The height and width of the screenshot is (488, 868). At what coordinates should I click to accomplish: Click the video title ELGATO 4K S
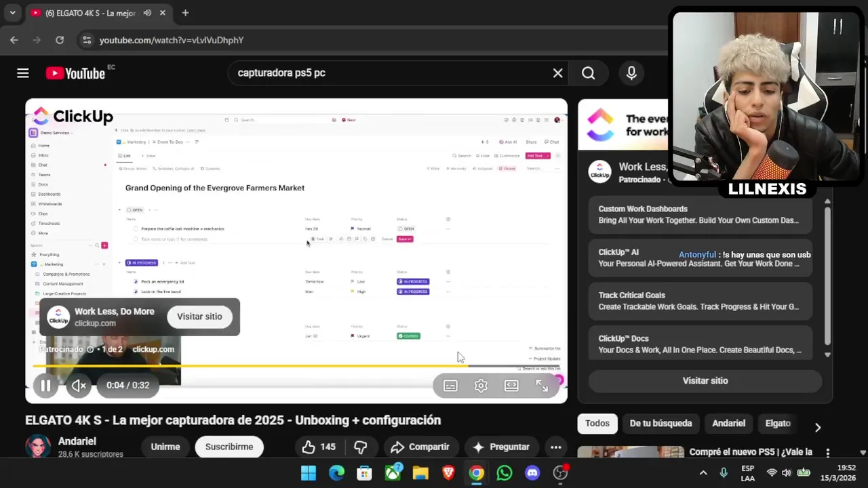coord(233,420)
